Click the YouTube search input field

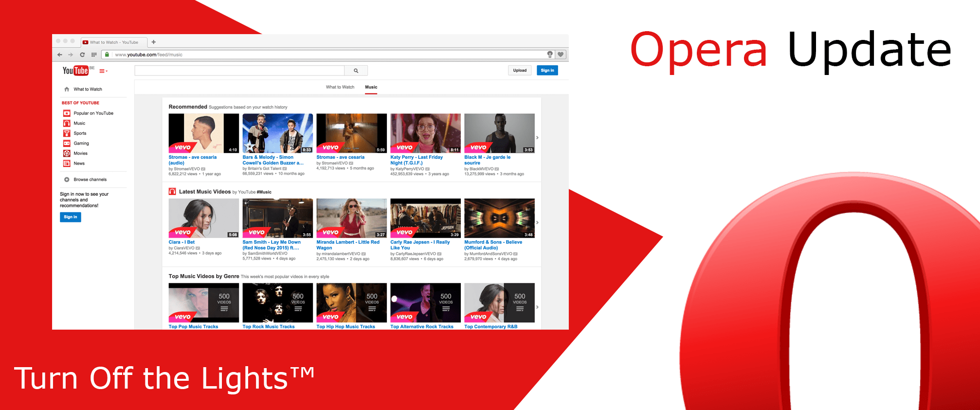pos(239,71)
